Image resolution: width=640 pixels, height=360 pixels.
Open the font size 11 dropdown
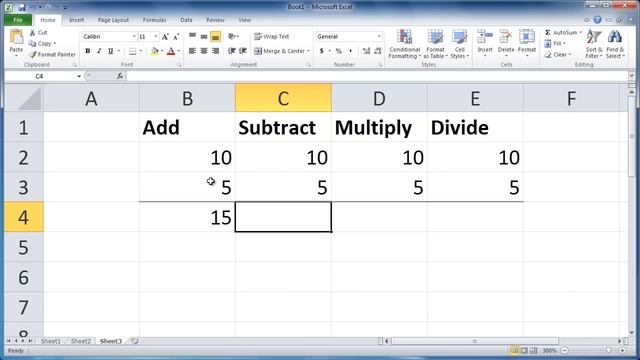tap(156, 37)
